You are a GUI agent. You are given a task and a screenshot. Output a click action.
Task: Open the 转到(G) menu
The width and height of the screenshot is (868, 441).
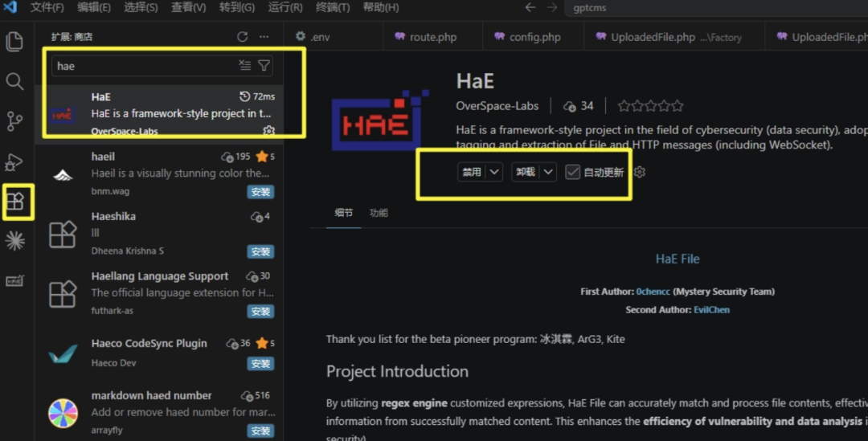(x=237, y=7)
